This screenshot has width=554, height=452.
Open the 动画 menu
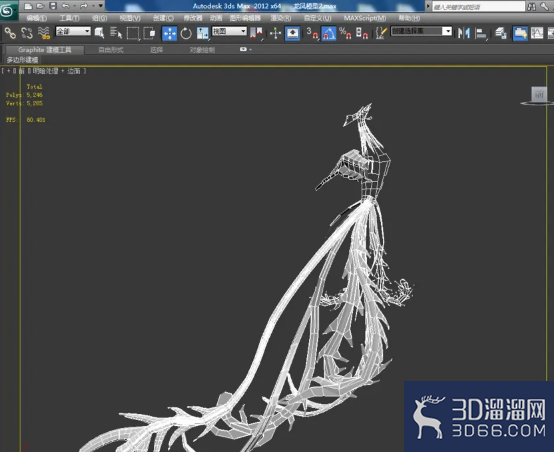[216, 18]
